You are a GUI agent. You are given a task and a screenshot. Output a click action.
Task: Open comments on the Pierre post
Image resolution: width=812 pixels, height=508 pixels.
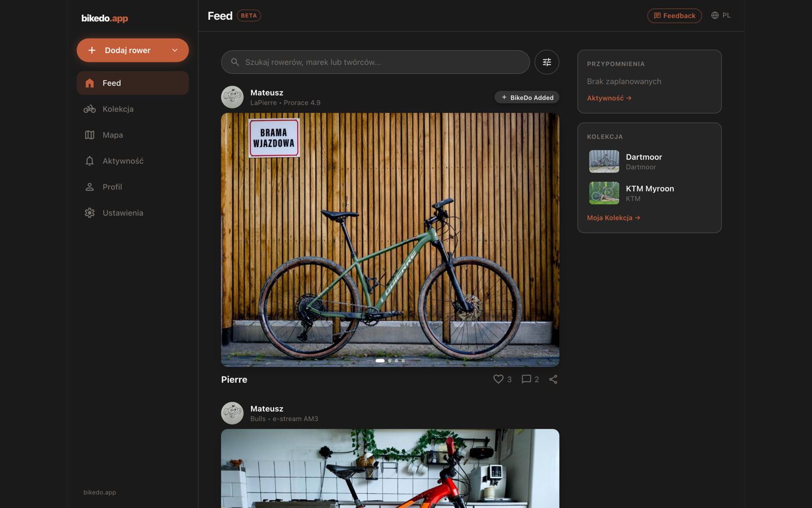coord(526,379)
